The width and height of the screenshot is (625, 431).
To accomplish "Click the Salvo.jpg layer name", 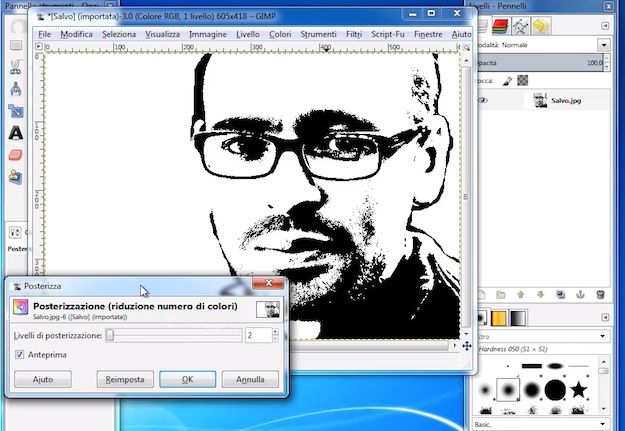I will click(566, 101).
